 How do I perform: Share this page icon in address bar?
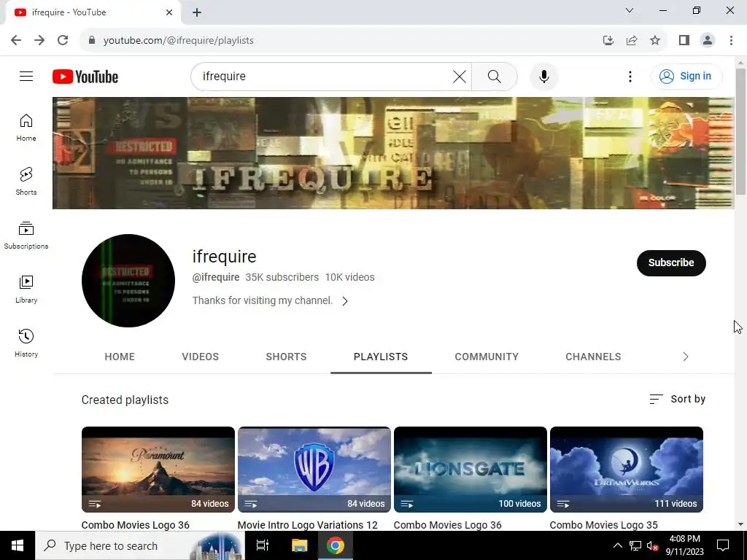[632, 41]
